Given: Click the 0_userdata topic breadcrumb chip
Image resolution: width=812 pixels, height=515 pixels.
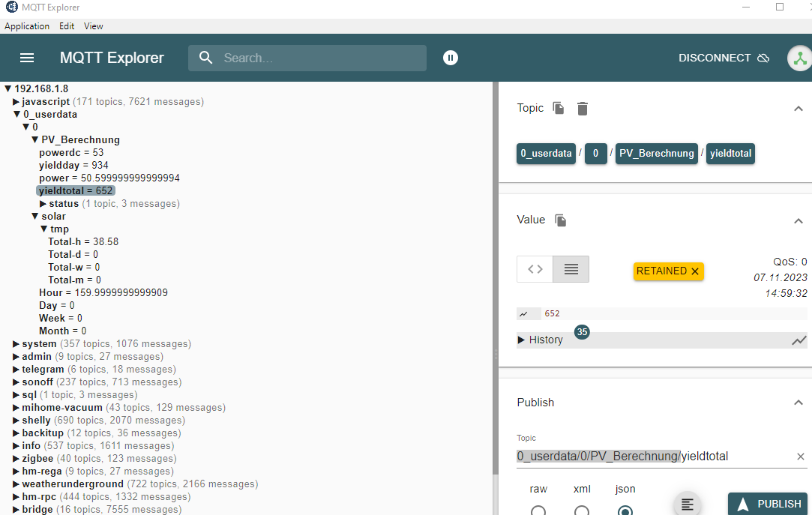Looking at the screenshot, I should point(546,154).
